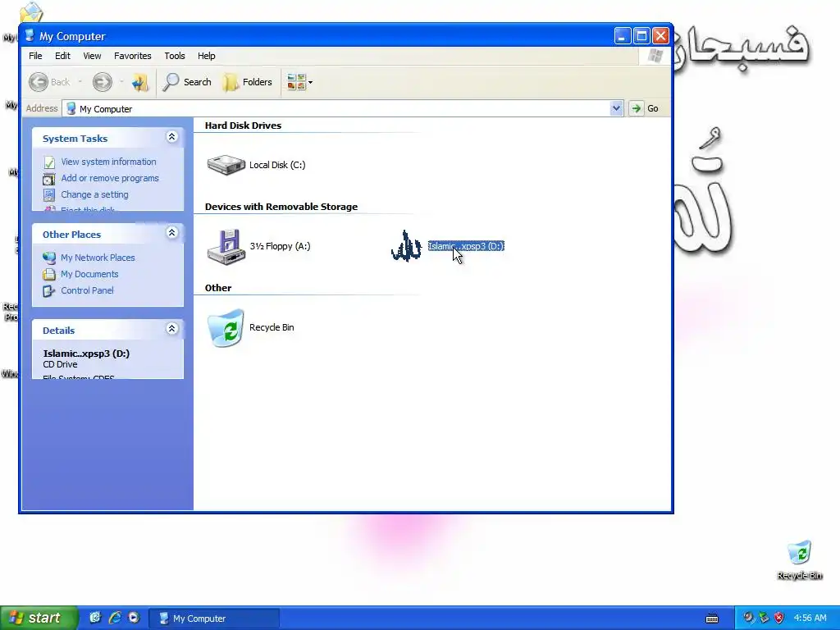840x630 pixels.
Task: Open the File menu
Action: [x=35, y=56]
